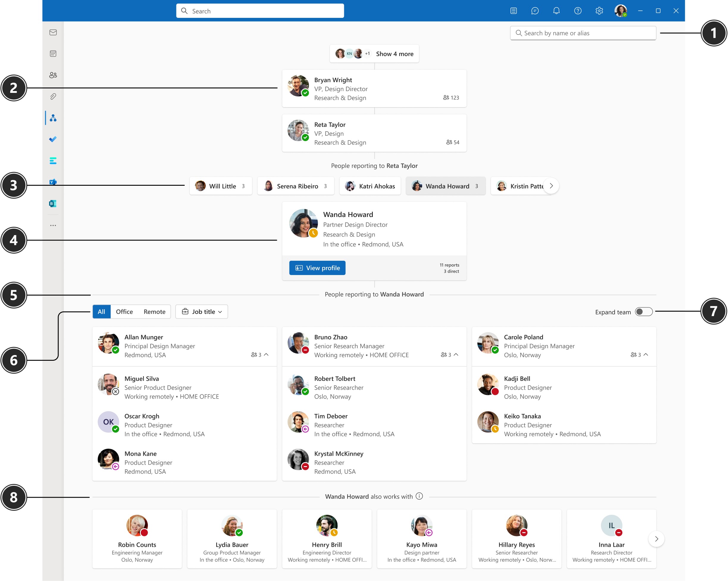Click the people/contacts icon in sidebar

pos(53,75)
